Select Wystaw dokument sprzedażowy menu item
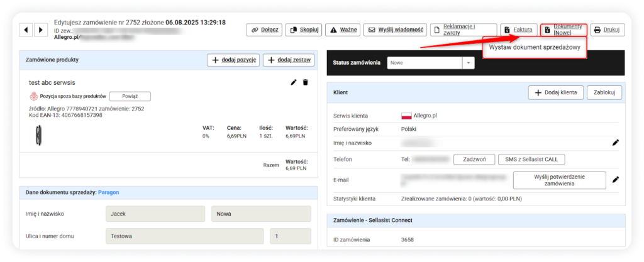The height and width of the screenshot is (262, 644). point(534,48)
